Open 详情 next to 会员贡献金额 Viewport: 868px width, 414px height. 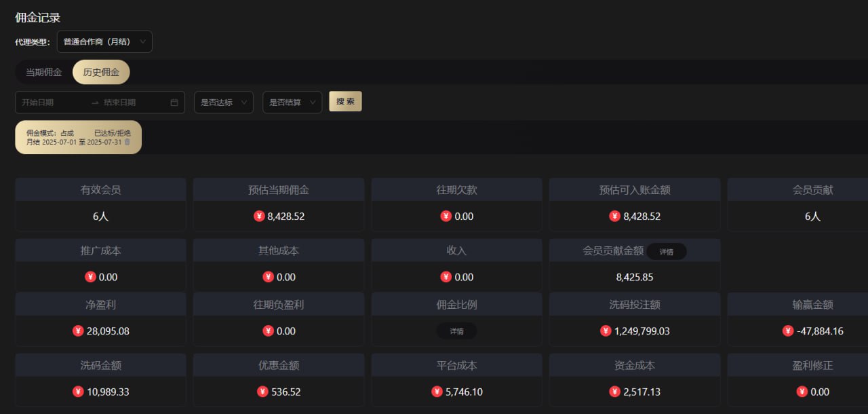tap(666, 252)
